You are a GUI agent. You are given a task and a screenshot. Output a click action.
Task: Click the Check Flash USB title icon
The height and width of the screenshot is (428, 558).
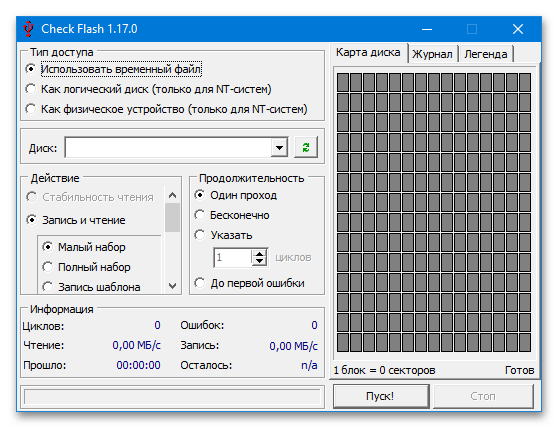point(28,29)
